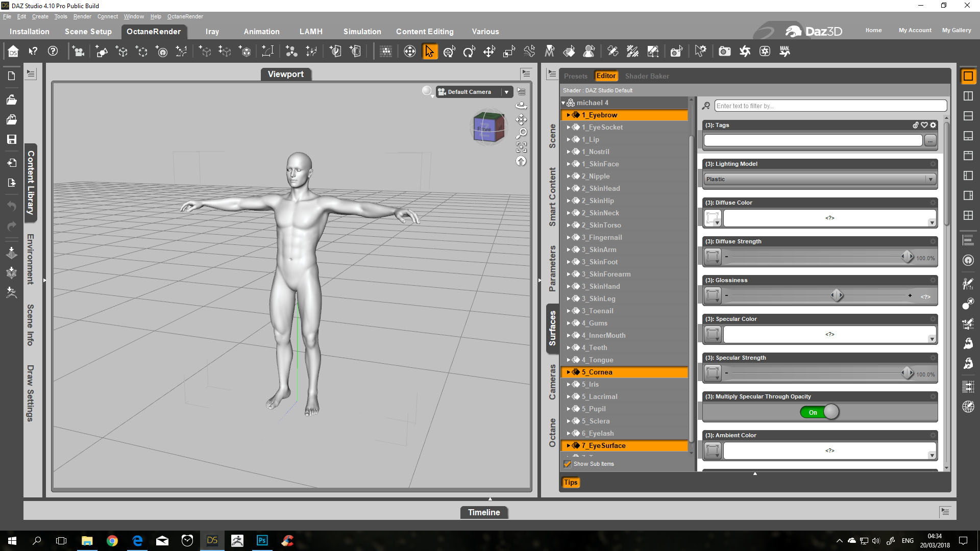The height and width of the screenshot is (551, 980).
Task: Click the camera Render icon in the toolbar
Action: (x=724, y=52)
